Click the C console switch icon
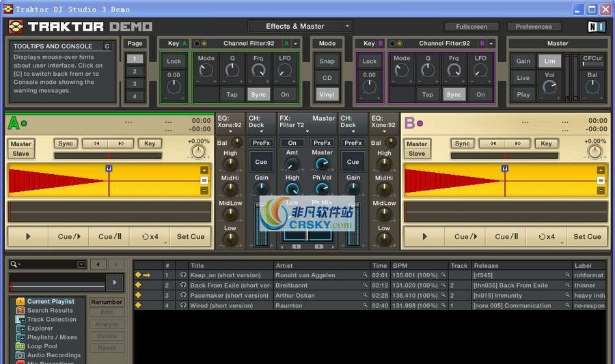 pos(107,46)
